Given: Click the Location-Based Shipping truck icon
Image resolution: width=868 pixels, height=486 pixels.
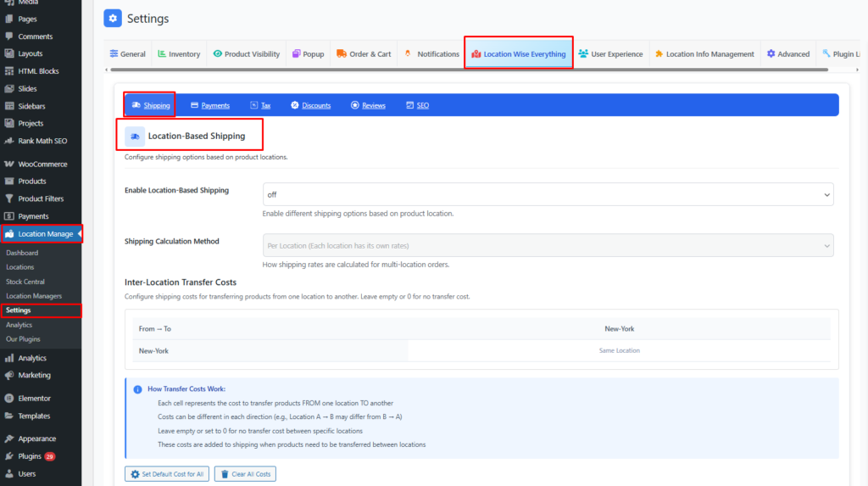Looking at the screenshot, I should [135, 136].
